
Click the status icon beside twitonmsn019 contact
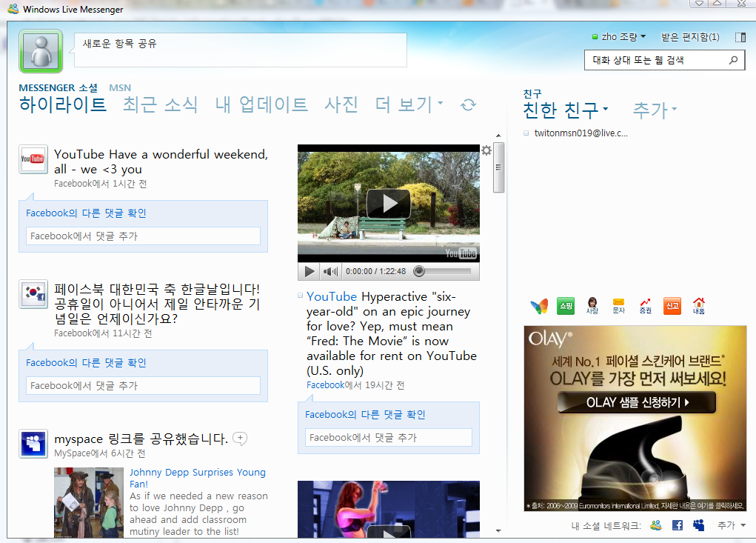pos(526,133)
